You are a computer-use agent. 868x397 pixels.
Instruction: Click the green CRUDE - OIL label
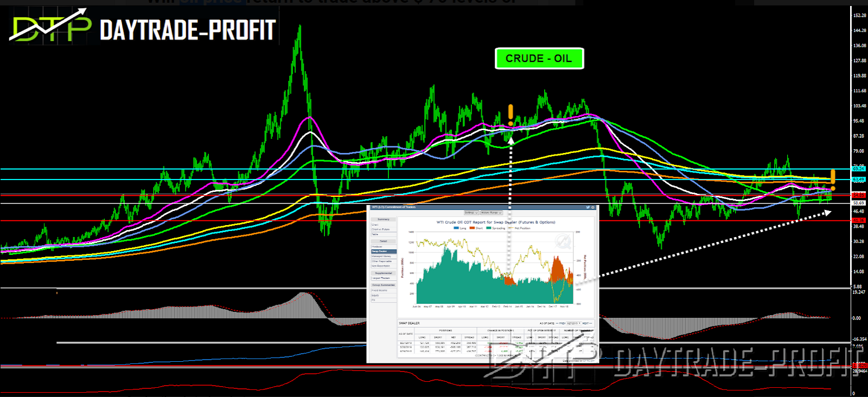pyautogui.click(x=539, y=59)
